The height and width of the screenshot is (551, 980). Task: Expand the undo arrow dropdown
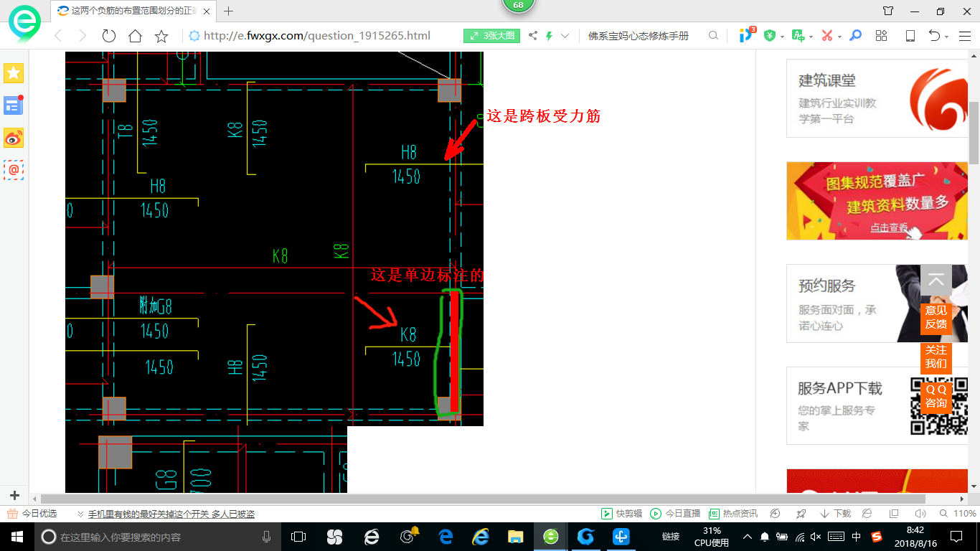[946, 37]
